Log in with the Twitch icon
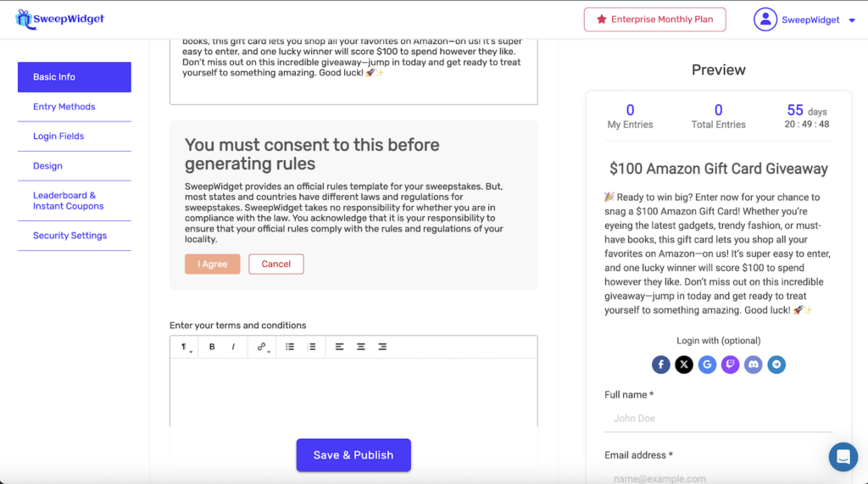Screen dimensions: 868x484 (x=730, y=364)
